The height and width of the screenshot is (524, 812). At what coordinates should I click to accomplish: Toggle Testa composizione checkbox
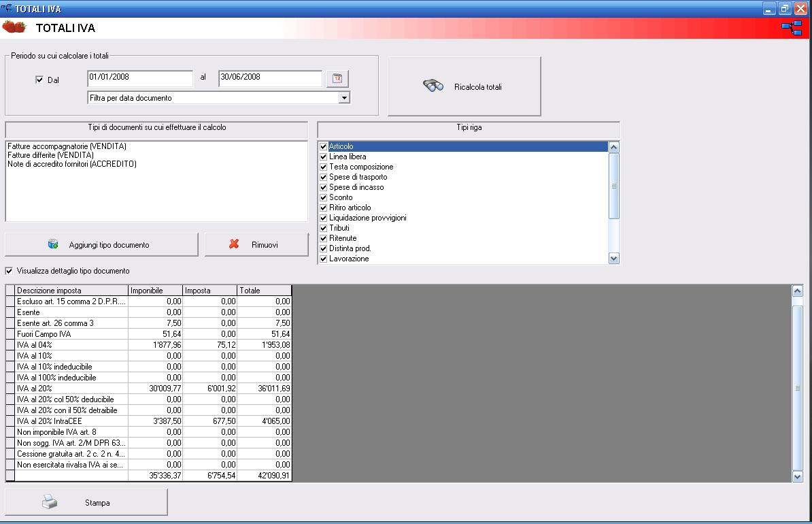tap(323, 167)
